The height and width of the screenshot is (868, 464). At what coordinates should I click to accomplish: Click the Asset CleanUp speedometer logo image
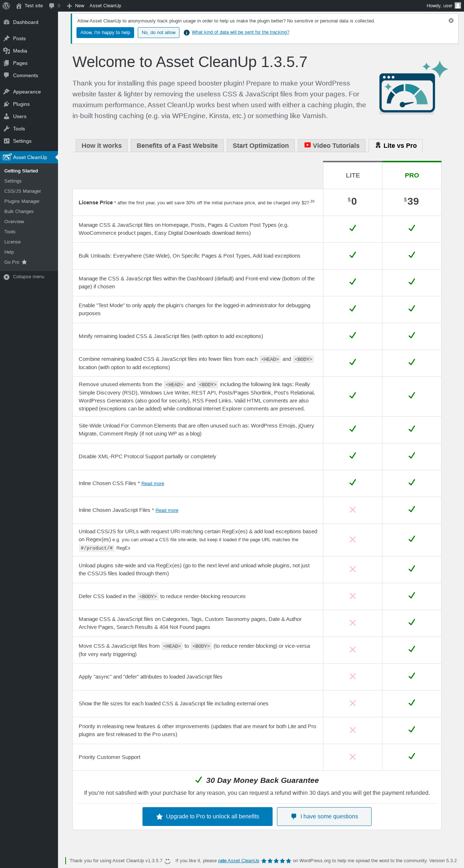pos(414,87)
